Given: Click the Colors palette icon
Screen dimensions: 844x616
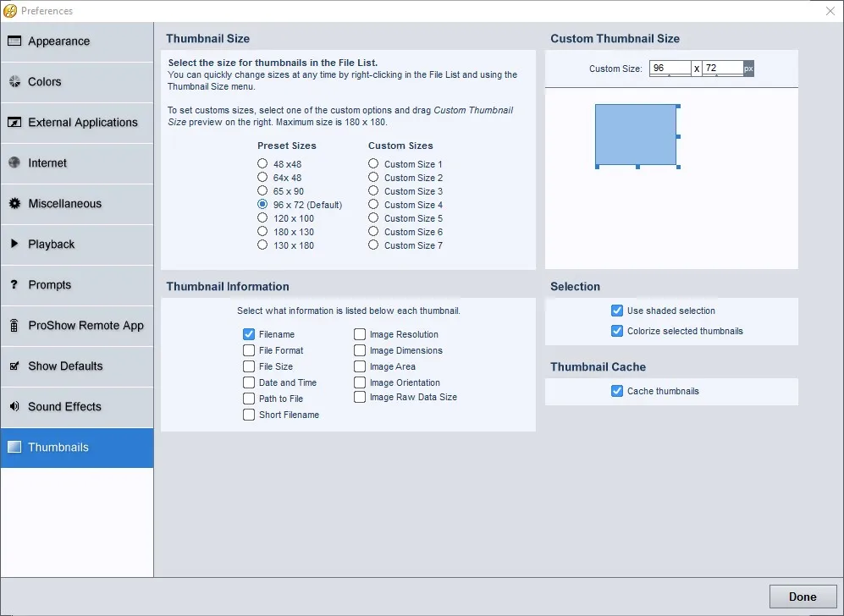Looking at the screenshot, I should [x=14, y=82].
